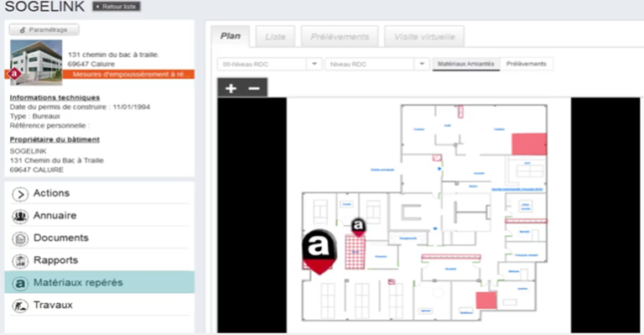Click the Annuaire people icon
The width and height of the screenshot is (644, 335).
[x=20, y=217]
